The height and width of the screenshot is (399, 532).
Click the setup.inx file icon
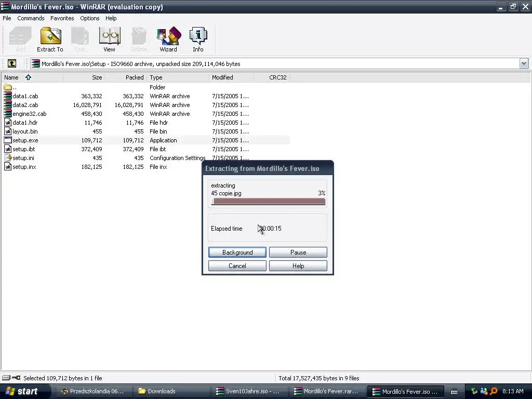click(8, 167)
